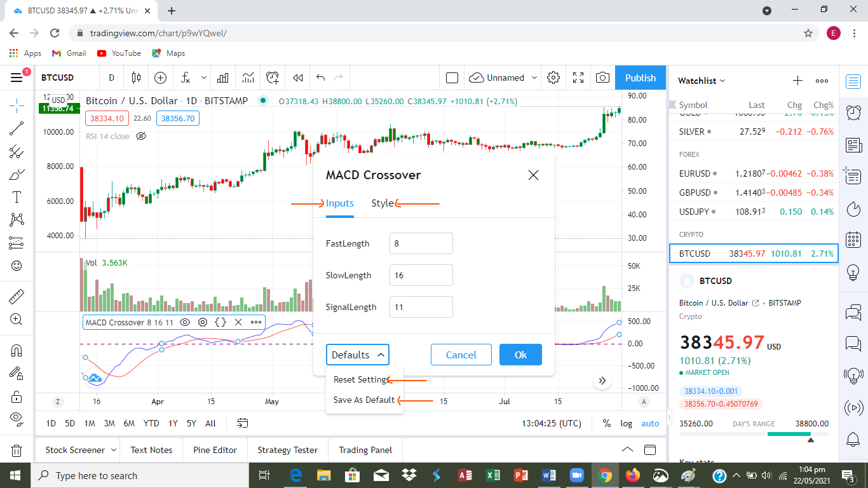868x488 pixels.
Task: Close the MACD Crossover dialog
Action: click(x=533, y=175)
